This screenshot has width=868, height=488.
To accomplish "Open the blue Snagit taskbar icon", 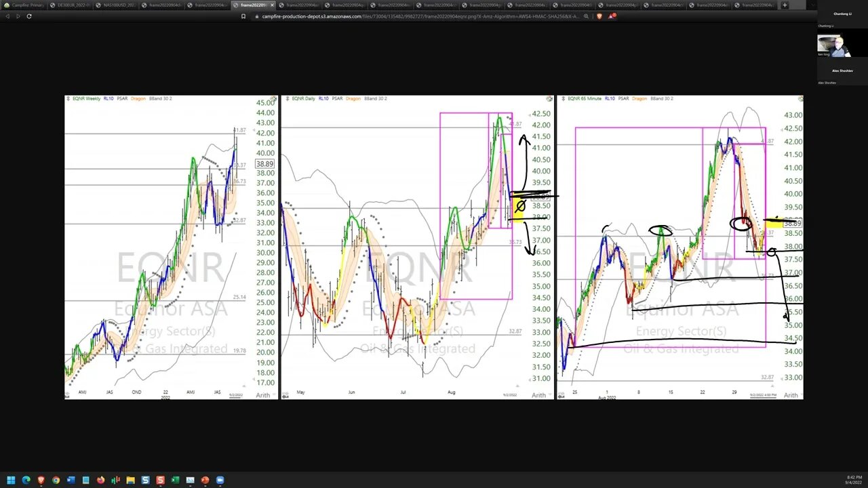I will [145, 480].
